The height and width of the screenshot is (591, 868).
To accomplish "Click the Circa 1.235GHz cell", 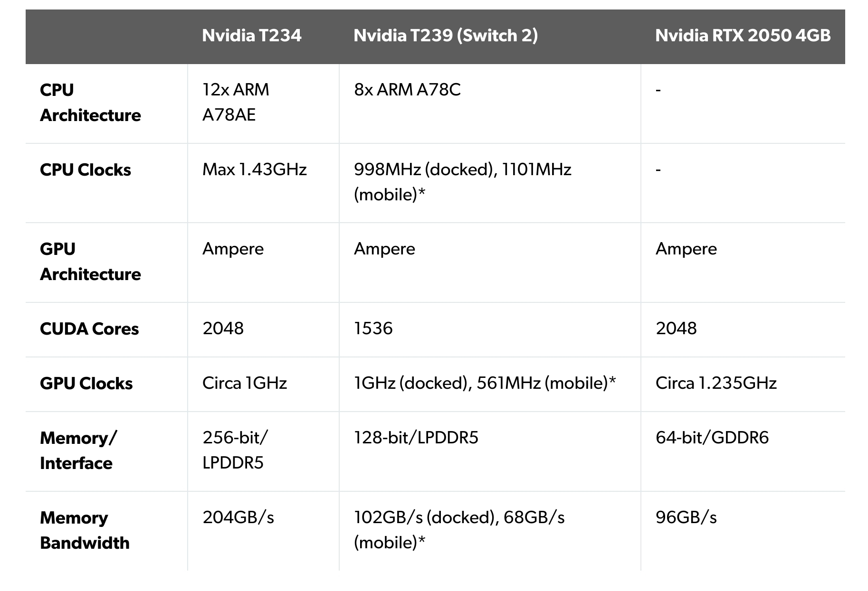I will 716,383.
